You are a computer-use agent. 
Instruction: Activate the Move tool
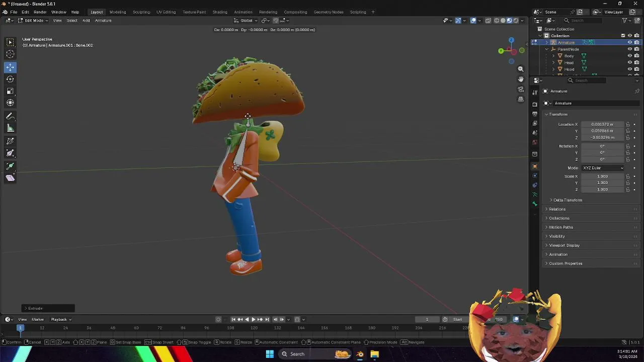click(10, 67)
